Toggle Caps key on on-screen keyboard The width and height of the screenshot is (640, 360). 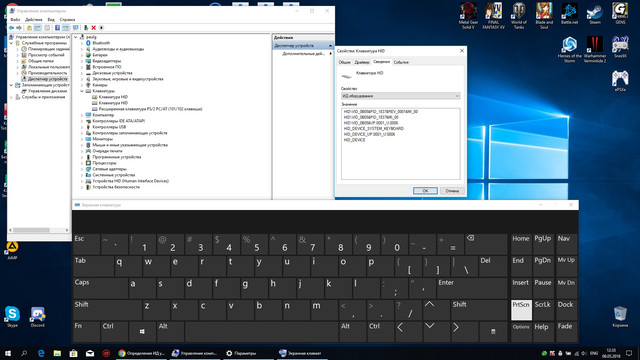[100, 288]
